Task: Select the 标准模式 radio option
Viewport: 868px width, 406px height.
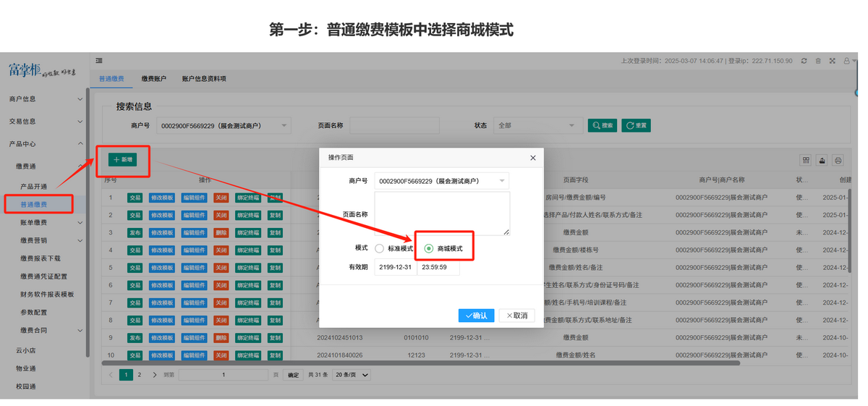Action: point(394,248)
